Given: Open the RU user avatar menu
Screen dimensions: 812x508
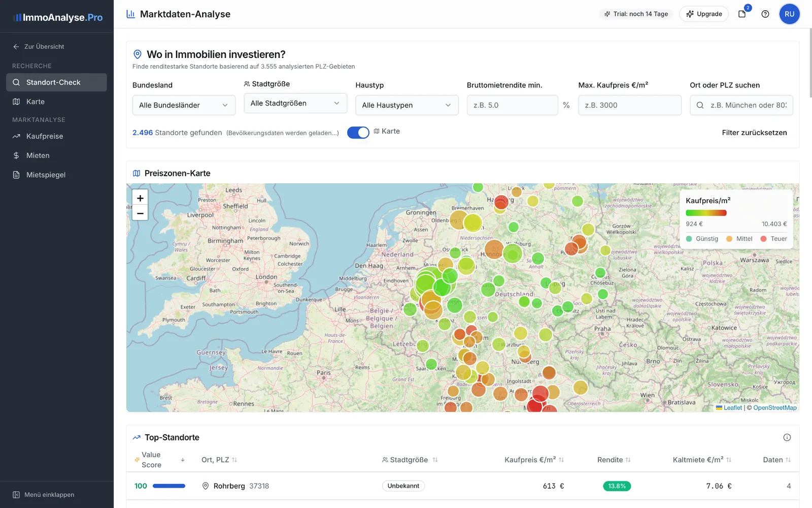Looking at the screenshot, I should [x=790, y=14].
